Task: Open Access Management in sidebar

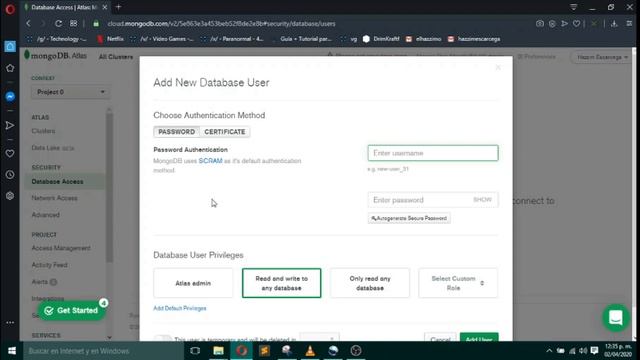Action: coord(61,248)
